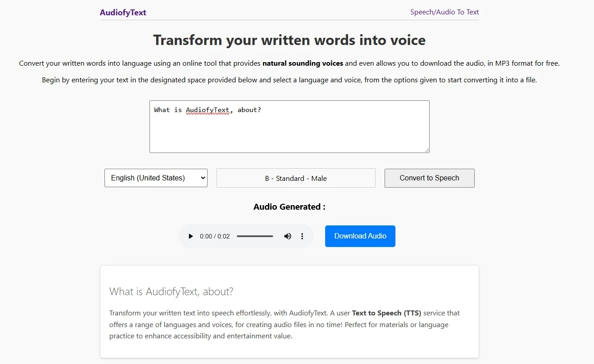
Task: Seek partway through the audio progress bar
Action: click(x=255, y=236)
